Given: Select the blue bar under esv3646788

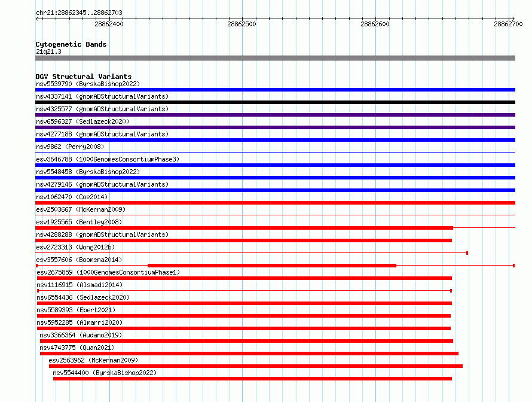Looking at the screenshot, I should (275, 165).
